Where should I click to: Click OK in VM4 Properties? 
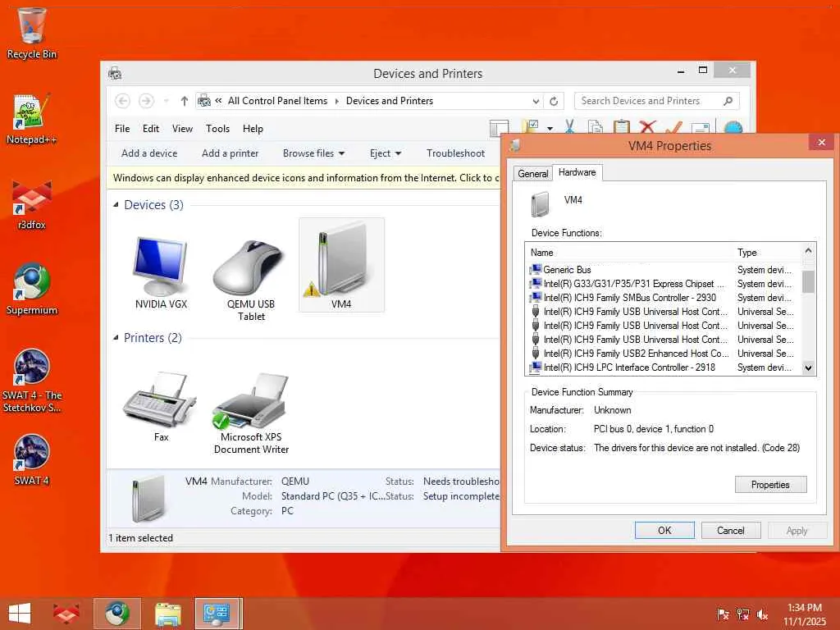click(x=664, y=531)
